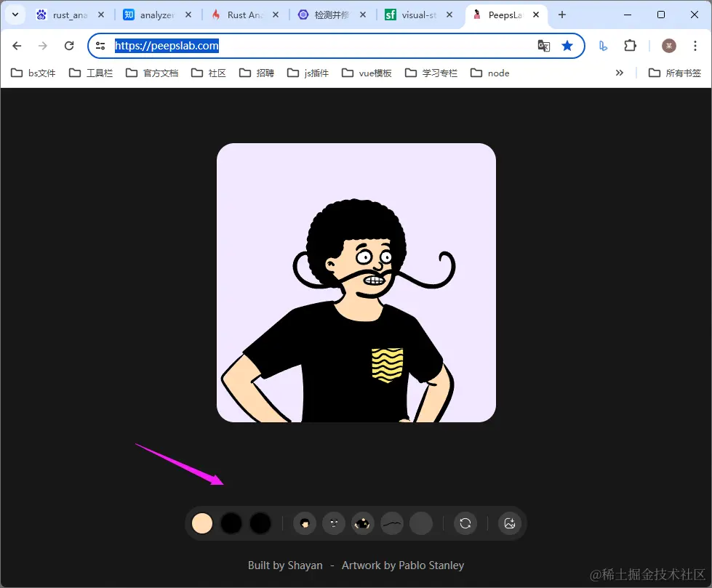The width and height of the screenshot is (712, 588).
Task: Open the vue模板 bookmark folder
Action: click(367, 73)
